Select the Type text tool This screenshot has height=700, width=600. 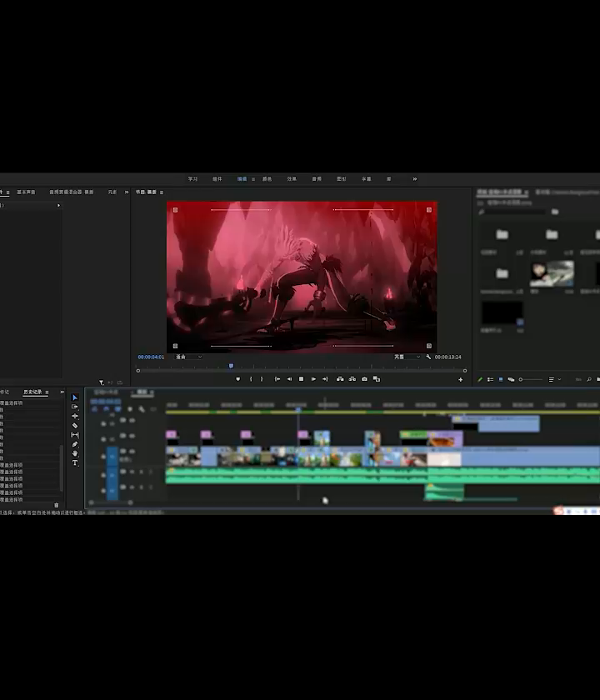click(x=75, y=462)
